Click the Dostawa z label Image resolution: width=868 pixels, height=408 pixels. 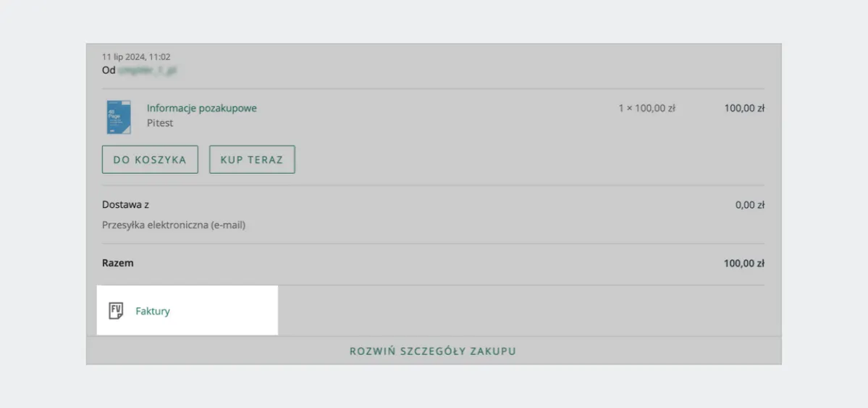(126, 205)
